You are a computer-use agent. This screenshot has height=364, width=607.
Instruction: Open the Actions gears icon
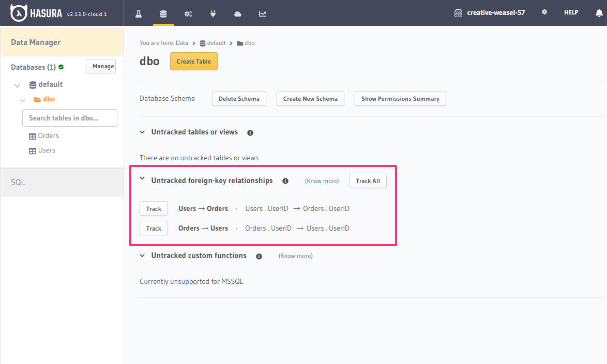click(188, 13)
